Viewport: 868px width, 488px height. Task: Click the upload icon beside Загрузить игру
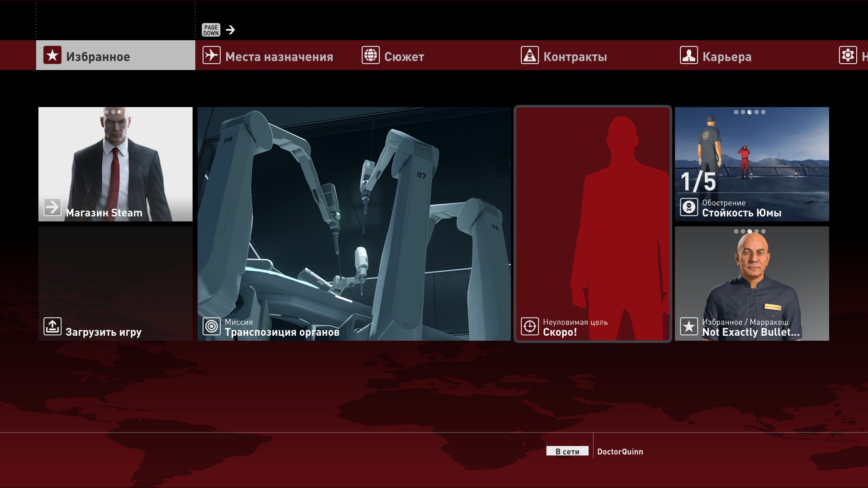click(x=52, y=326)
